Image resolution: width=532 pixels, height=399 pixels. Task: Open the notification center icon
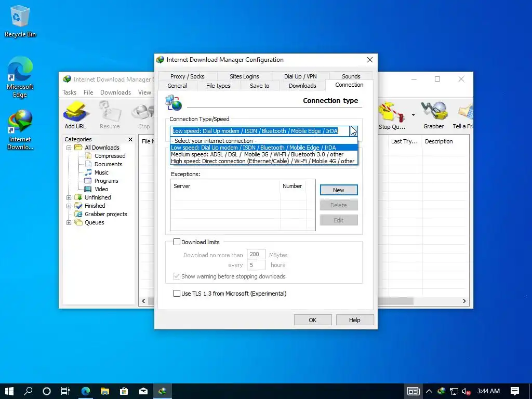(x=515, y=391)
